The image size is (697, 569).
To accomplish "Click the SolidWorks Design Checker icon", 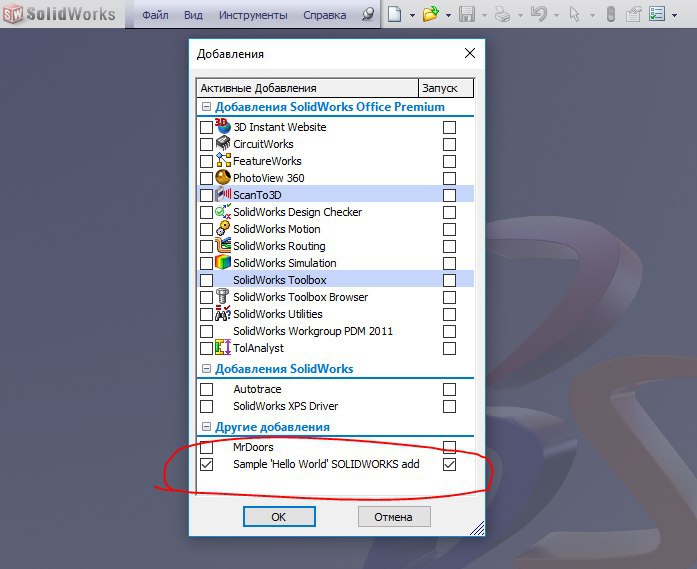I will 223,211.
